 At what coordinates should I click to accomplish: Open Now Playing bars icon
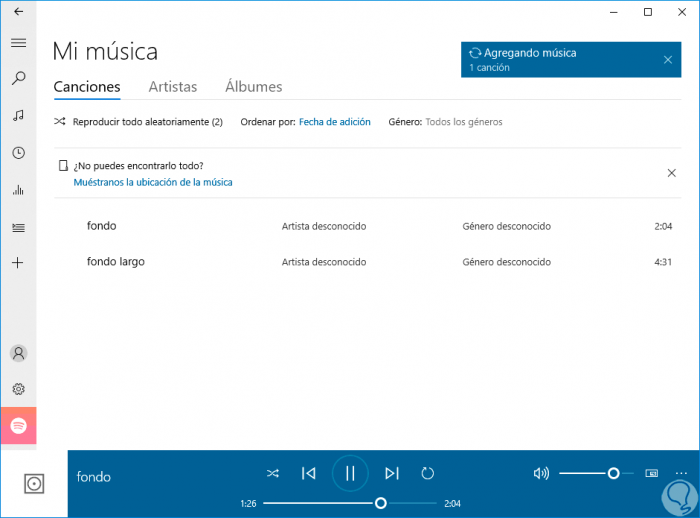click(18, 190)
